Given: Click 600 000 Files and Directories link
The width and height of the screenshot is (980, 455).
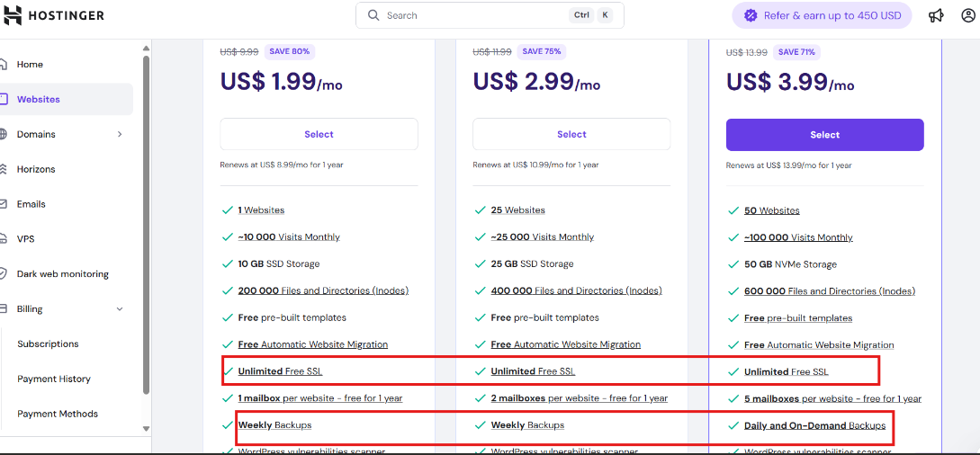Looking at the screenshot, I should [x=830, y=291].
